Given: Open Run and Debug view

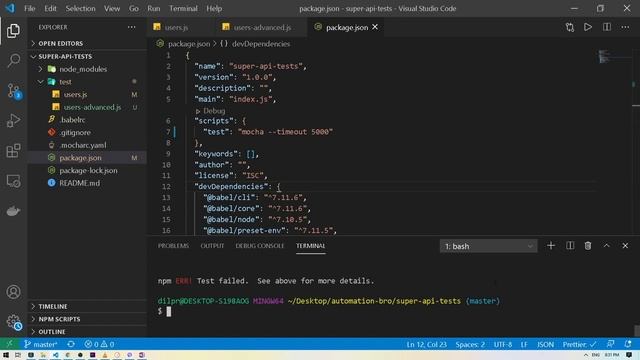Looking at the screenshot, I should coord(13,121).
